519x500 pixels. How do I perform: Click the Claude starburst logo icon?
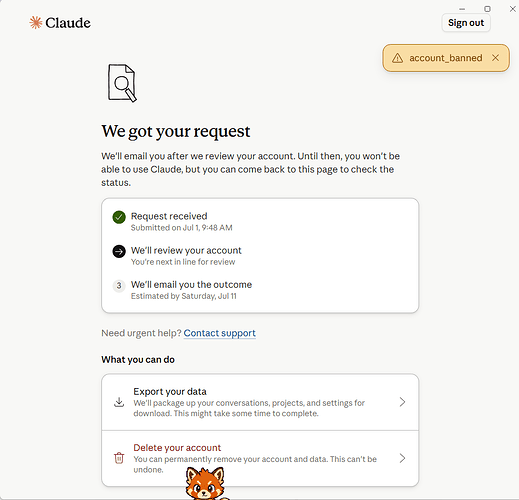(x=35, y=23)
